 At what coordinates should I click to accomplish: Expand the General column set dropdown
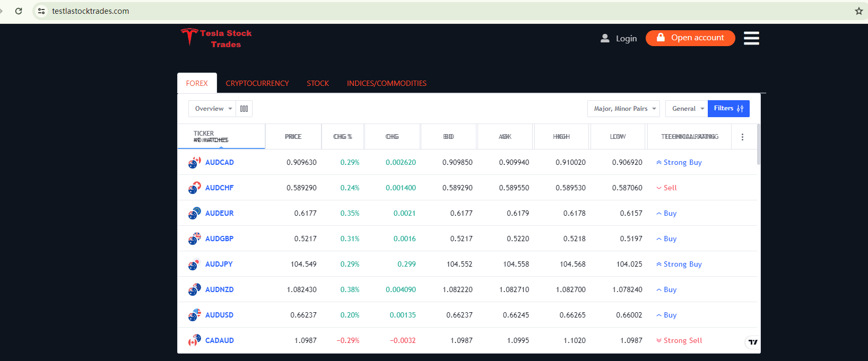point(687,109)
